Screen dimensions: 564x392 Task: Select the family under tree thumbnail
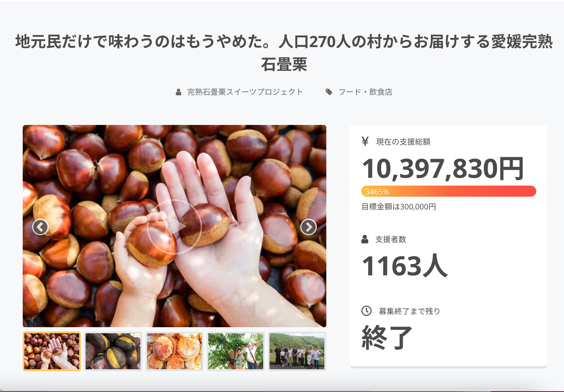click(236, 351)
